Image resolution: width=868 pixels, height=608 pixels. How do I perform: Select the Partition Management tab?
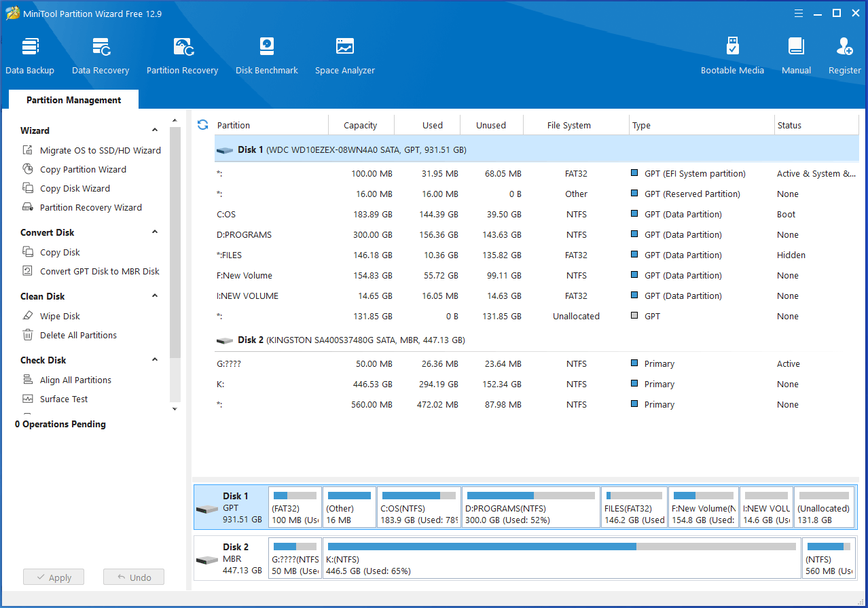(73, 100)
